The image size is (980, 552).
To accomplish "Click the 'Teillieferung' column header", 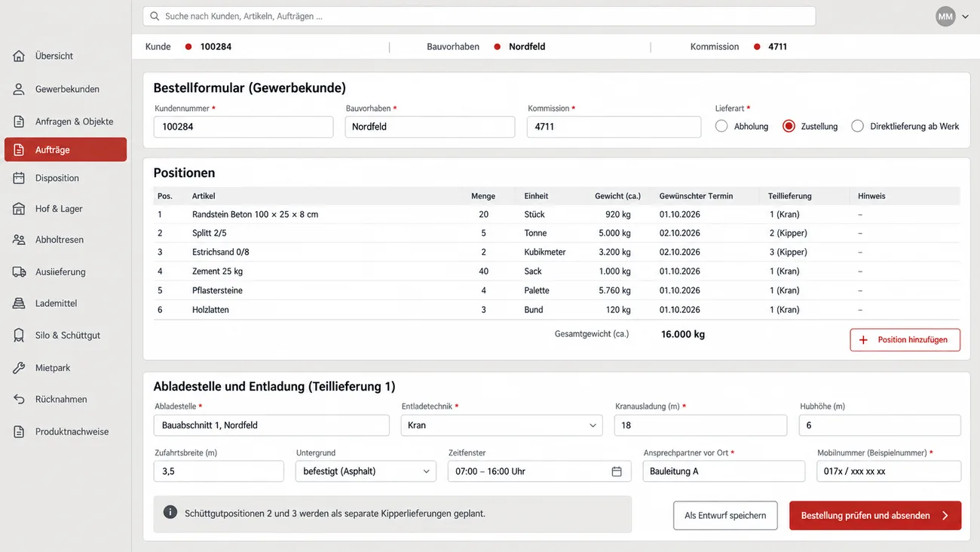I will [790, 196].
